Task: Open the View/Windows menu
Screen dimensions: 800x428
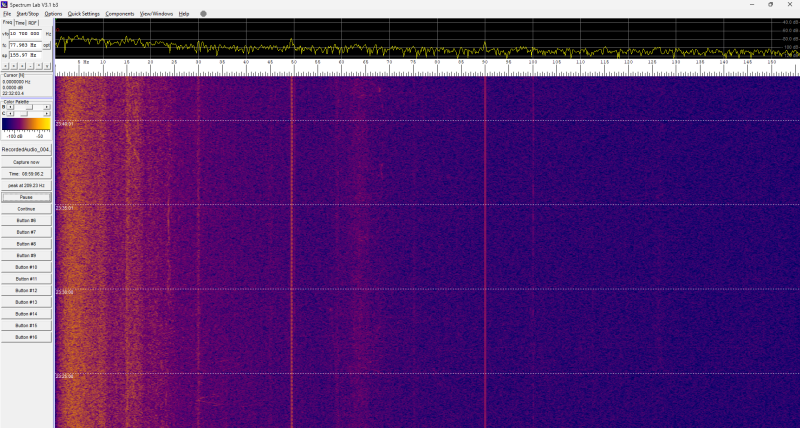Action: click(x=157, y=14)
